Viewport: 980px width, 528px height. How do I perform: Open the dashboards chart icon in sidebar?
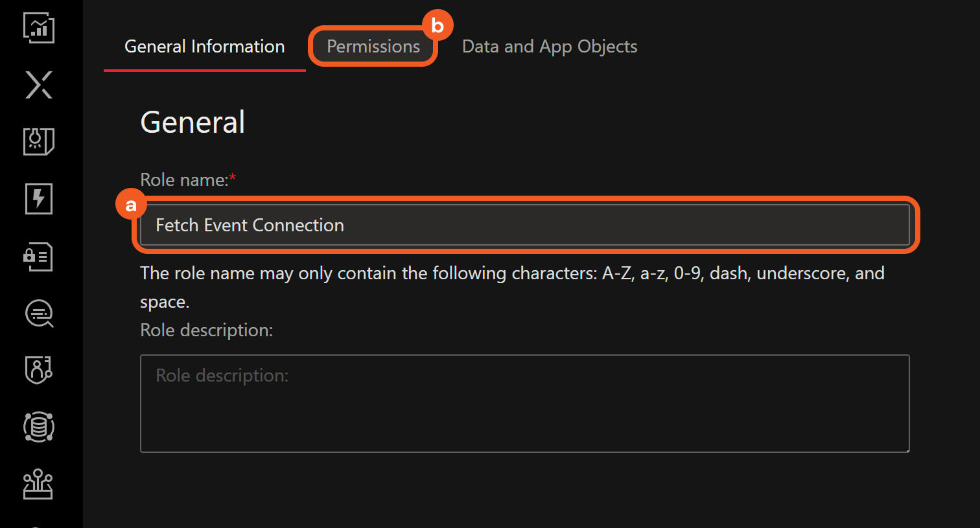point(39,28)
